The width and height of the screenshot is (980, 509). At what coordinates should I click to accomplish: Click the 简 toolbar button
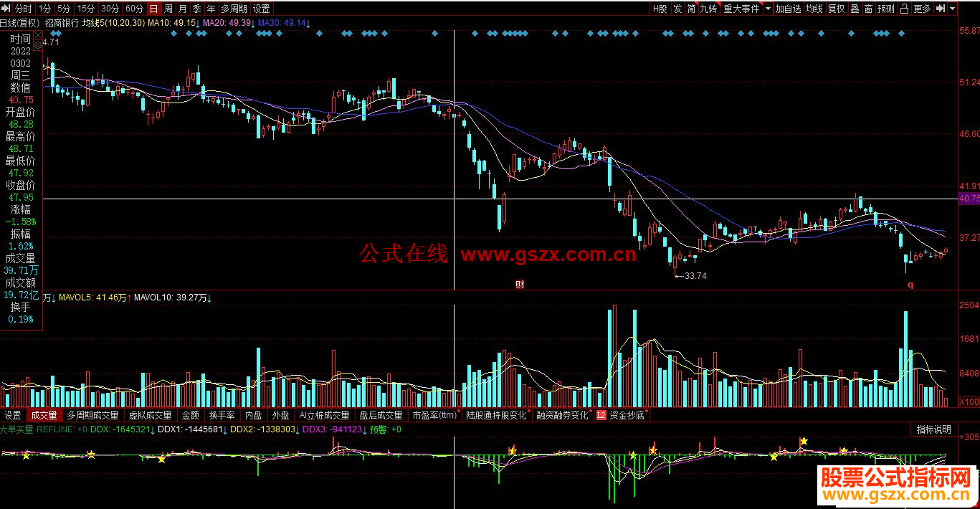691,9
